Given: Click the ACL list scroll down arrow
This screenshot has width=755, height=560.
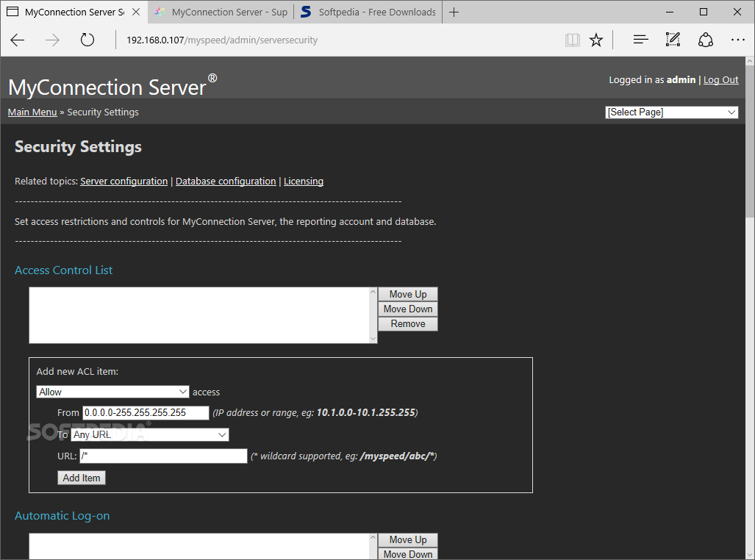Looking at the screenshot, I should pos(373,339).
